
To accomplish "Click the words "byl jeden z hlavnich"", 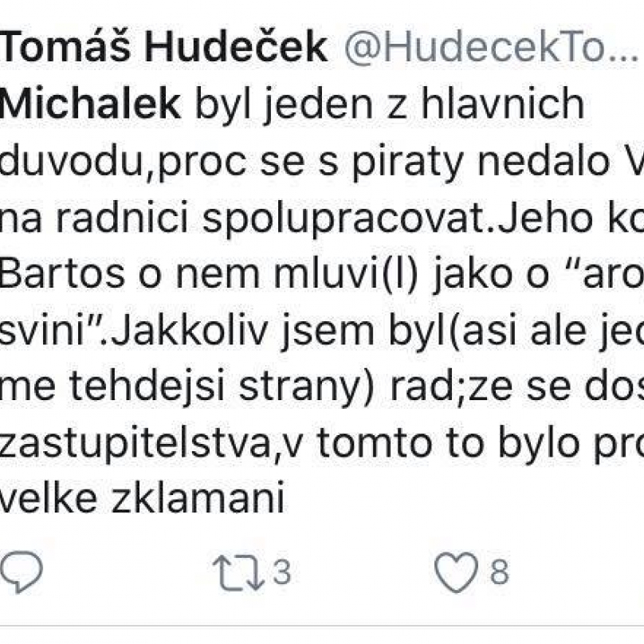I will [389, 105].
